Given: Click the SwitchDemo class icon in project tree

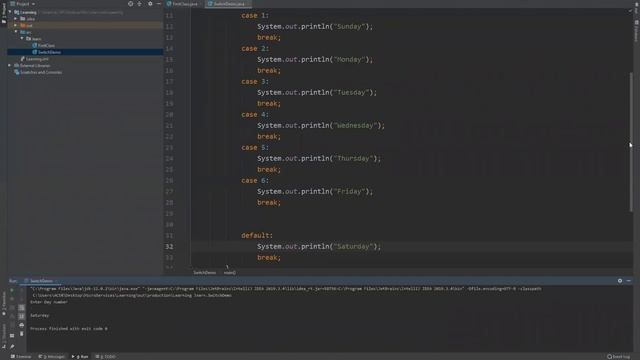Looking at the screenshot, I should coord(35,52).
